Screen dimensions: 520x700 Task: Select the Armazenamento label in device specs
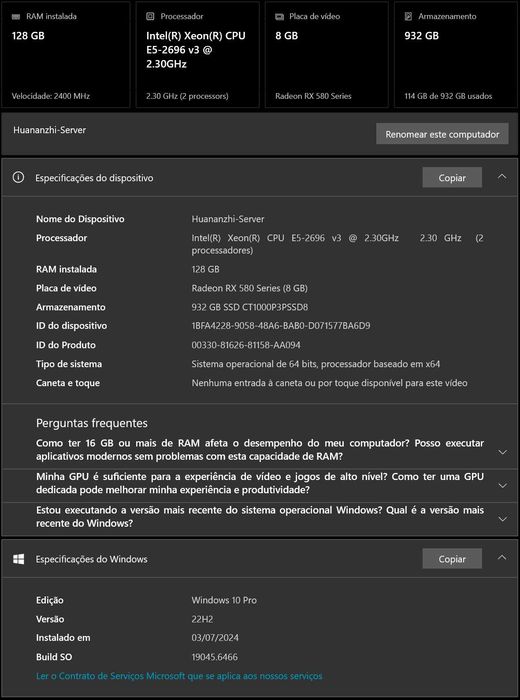(71, 307)
